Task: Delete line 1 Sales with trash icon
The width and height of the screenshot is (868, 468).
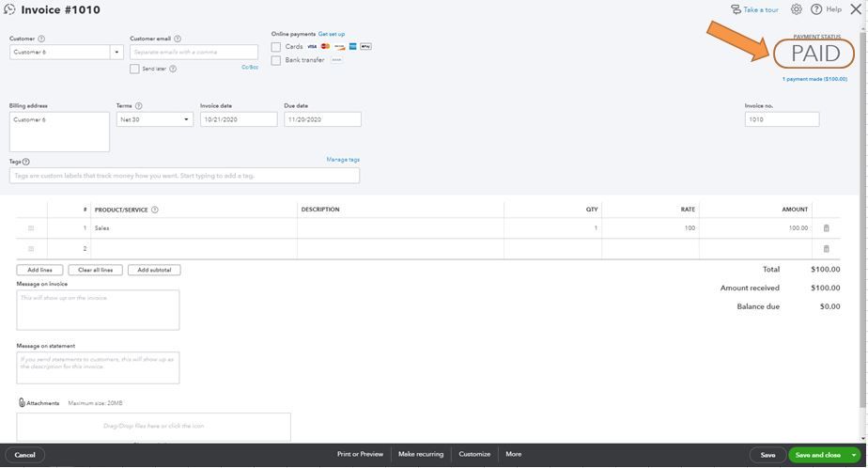Action: [x=827, y=228]
